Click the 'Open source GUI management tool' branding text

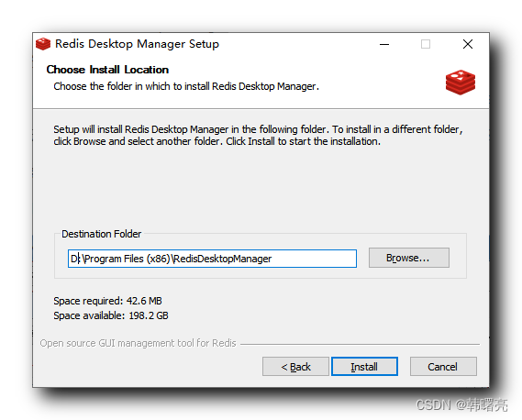[138, 343]
